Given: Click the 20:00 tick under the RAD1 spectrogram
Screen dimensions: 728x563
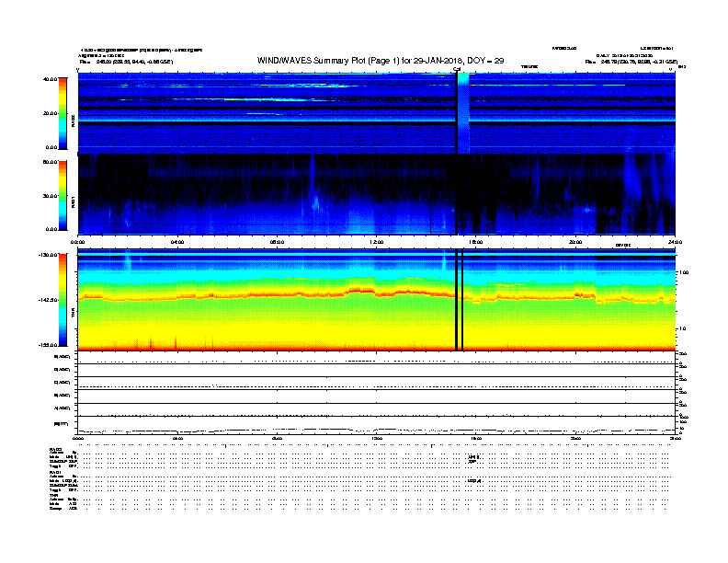Looking at the screenshot, I should click(x=575, y=242).
